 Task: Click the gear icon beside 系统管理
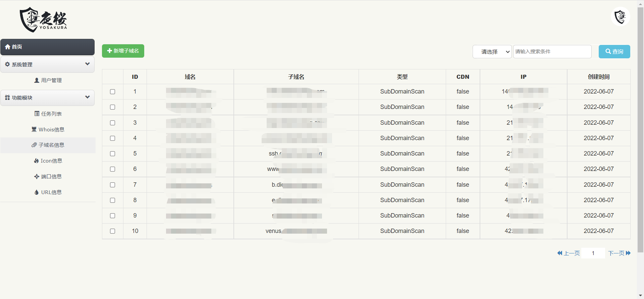[x=7, y=64]
